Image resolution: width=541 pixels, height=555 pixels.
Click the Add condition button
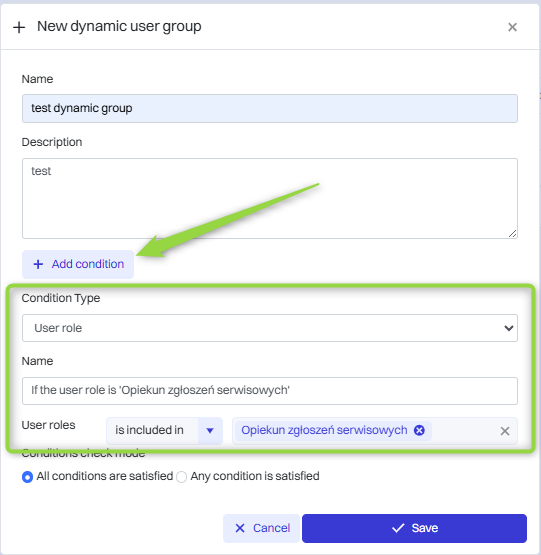pos(78,264)
